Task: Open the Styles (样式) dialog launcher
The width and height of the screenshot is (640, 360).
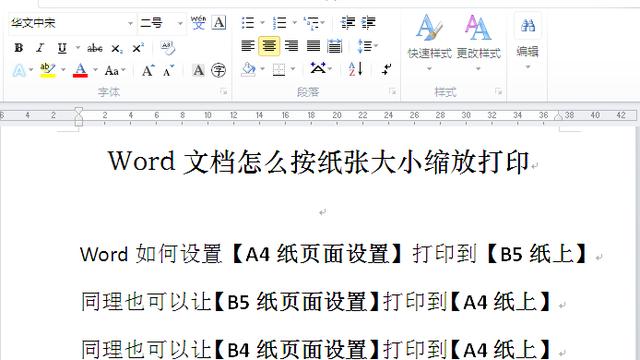Action: [498, 92]
